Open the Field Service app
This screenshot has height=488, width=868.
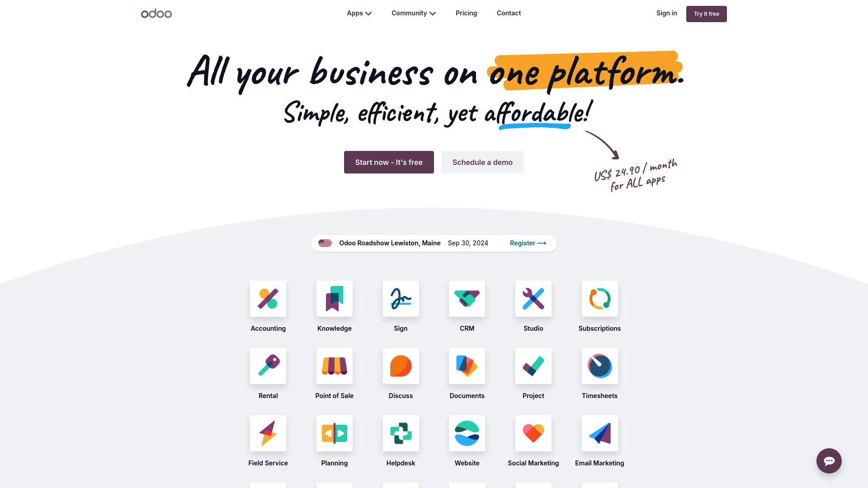click(x=268, y=433)
